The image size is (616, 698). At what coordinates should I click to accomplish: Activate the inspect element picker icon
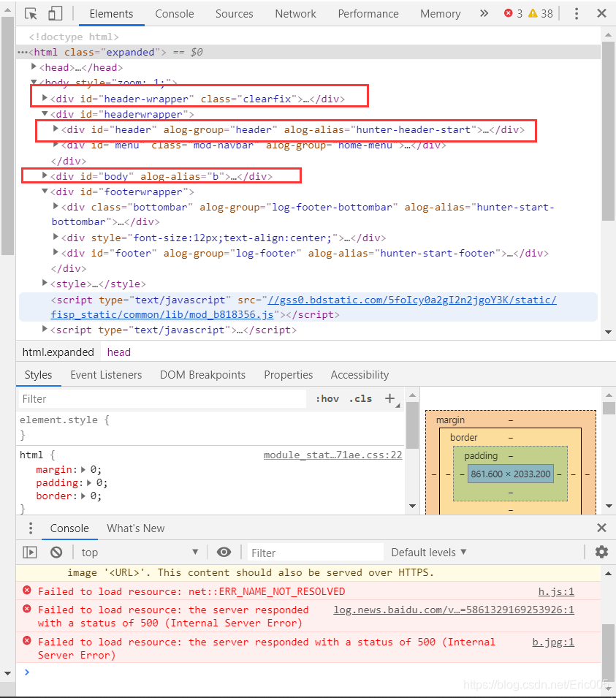[x=31, y=14]
